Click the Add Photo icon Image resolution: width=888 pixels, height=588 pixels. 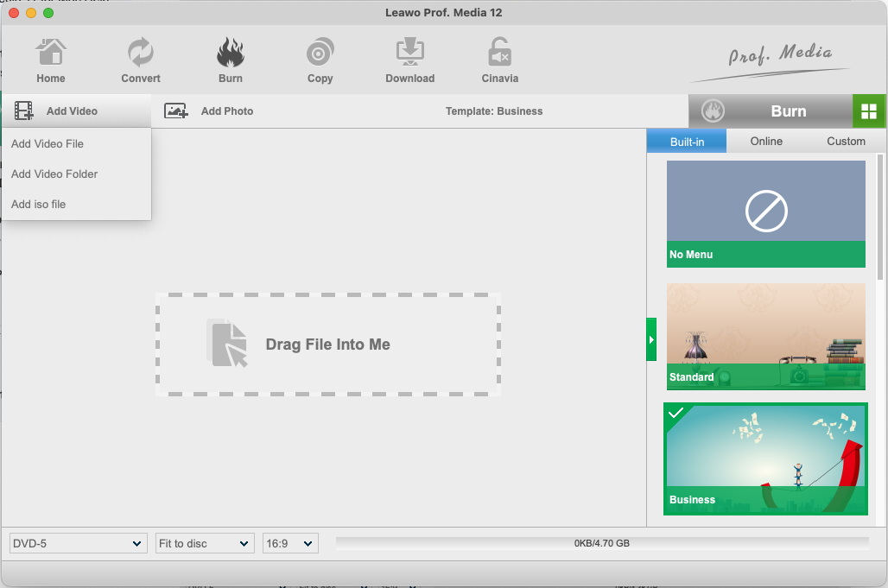(x=176, y=111)
